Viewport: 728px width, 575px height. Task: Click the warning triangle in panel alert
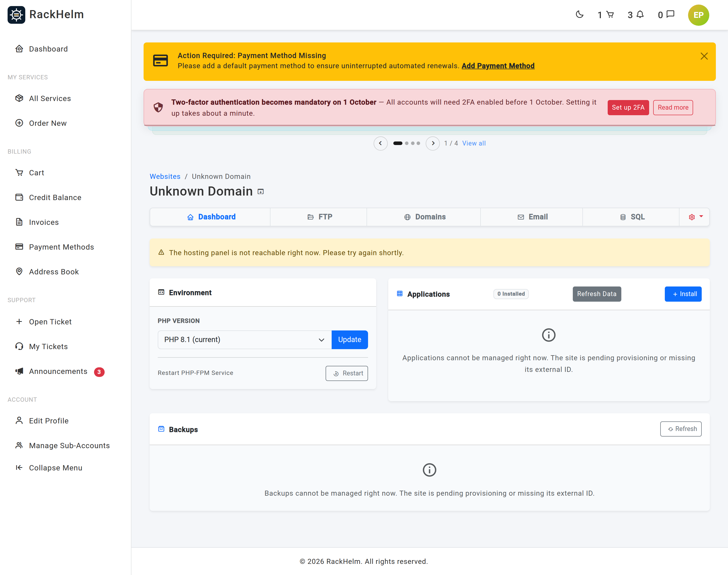(161, 252)
